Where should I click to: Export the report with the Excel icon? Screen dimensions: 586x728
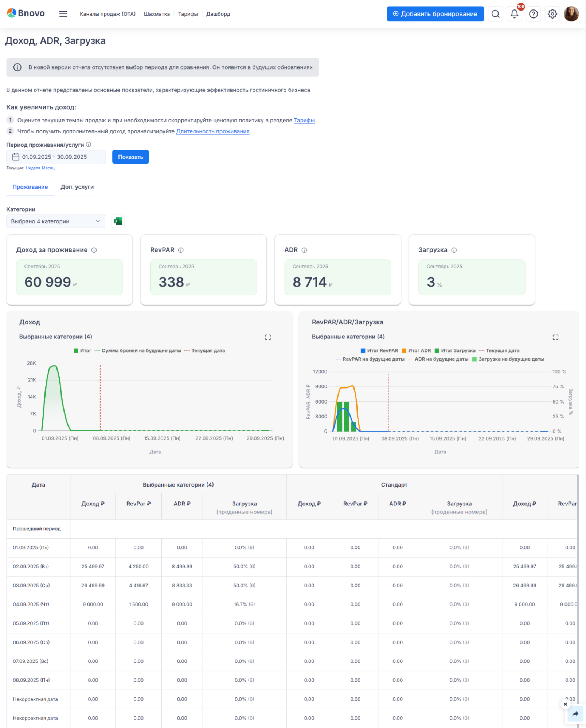(118, 221)
